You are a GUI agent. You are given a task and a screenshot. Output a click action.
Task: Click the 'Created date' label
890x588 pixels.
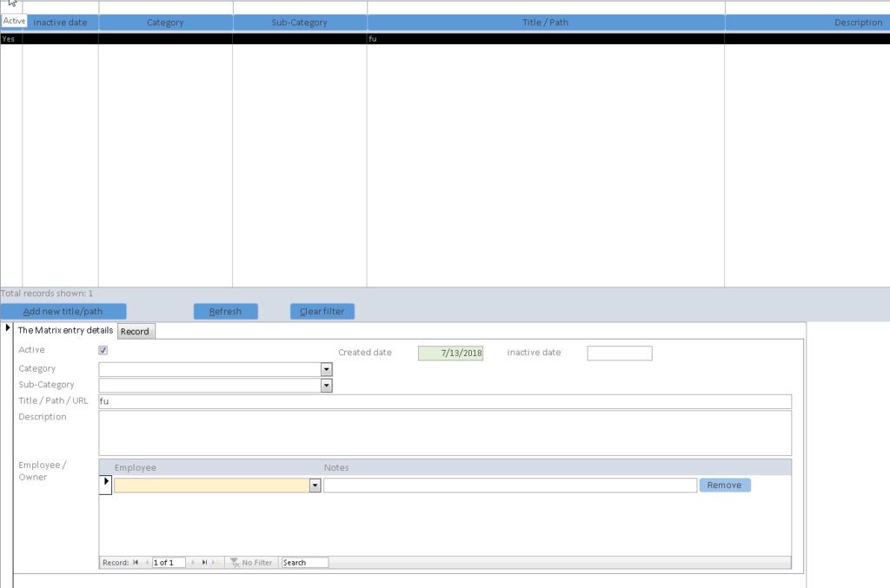pos(365,352)
